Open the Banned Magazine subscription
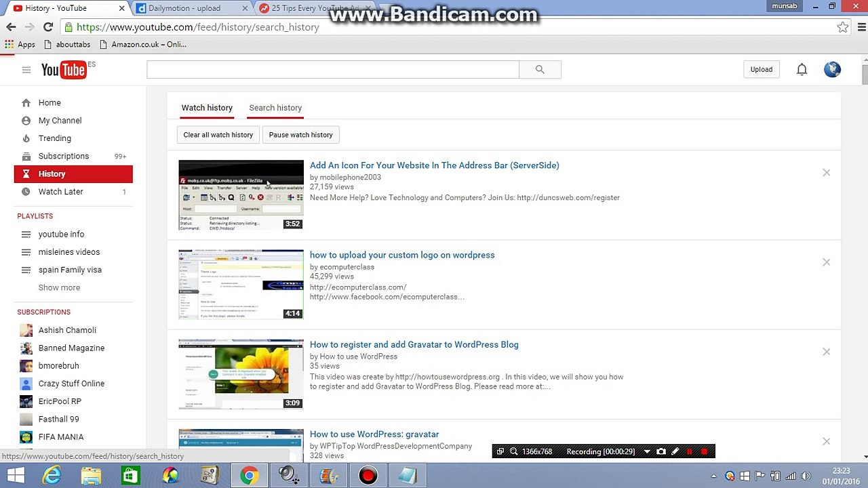Image resolution: width=868 pixels, height=488 pixels. point(73,348)
